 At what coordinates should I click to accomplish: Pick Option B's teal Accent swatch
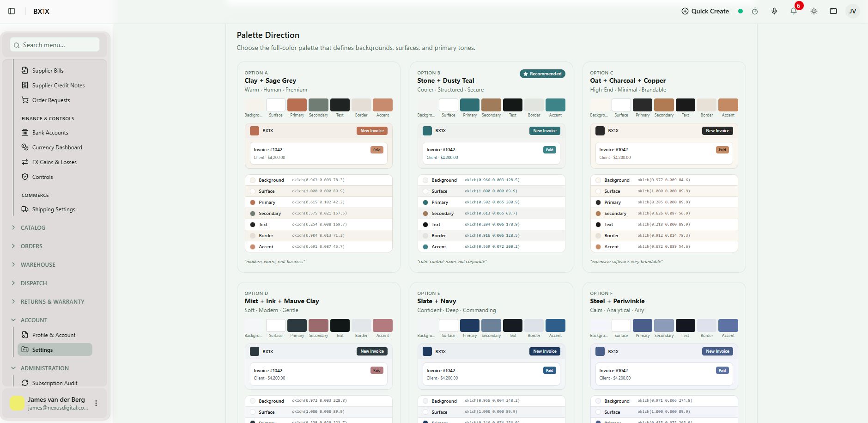click(x=555, y=105)
